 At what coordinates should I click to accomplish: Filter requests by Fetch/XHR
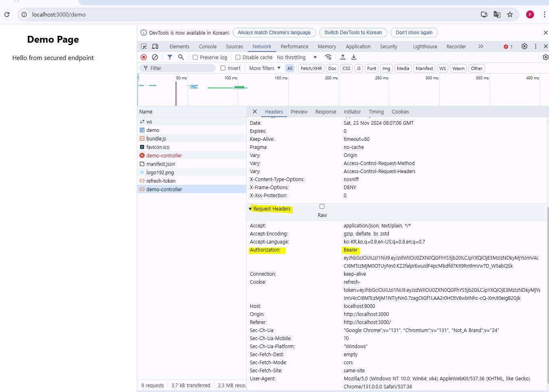click(x=311, y=68)
